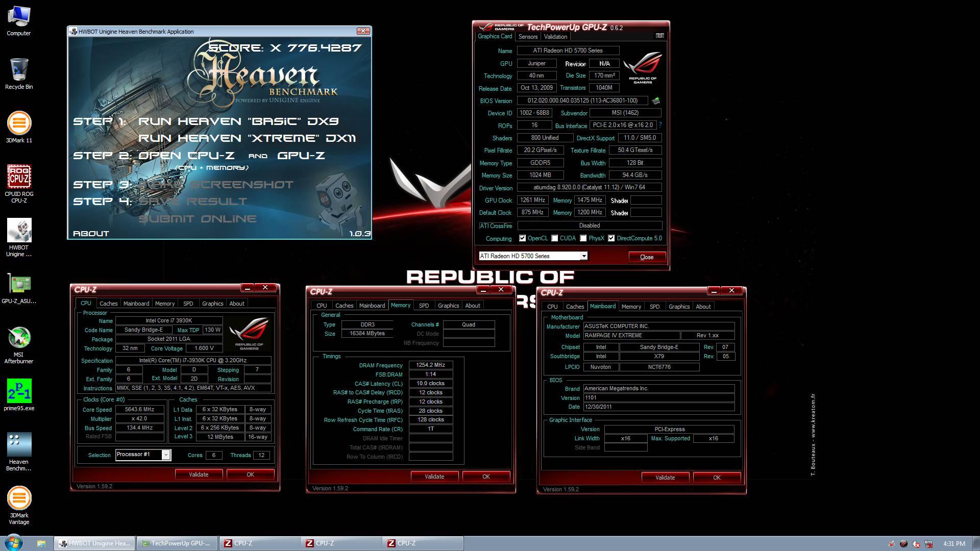The image size is (980, 551).
Task: Click the Bus Interface question mark icon
Action: [660, 125]
